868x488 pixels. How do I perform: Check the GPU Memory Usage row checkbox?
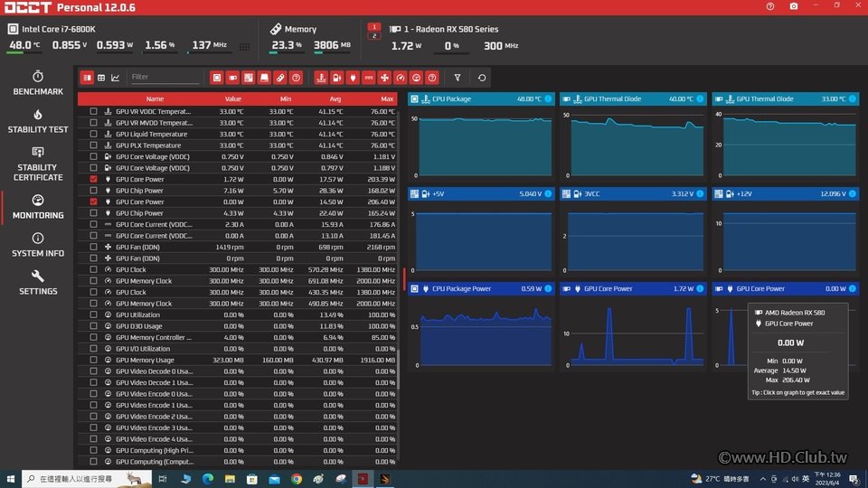pyautogui.click(x=93, y=360)
